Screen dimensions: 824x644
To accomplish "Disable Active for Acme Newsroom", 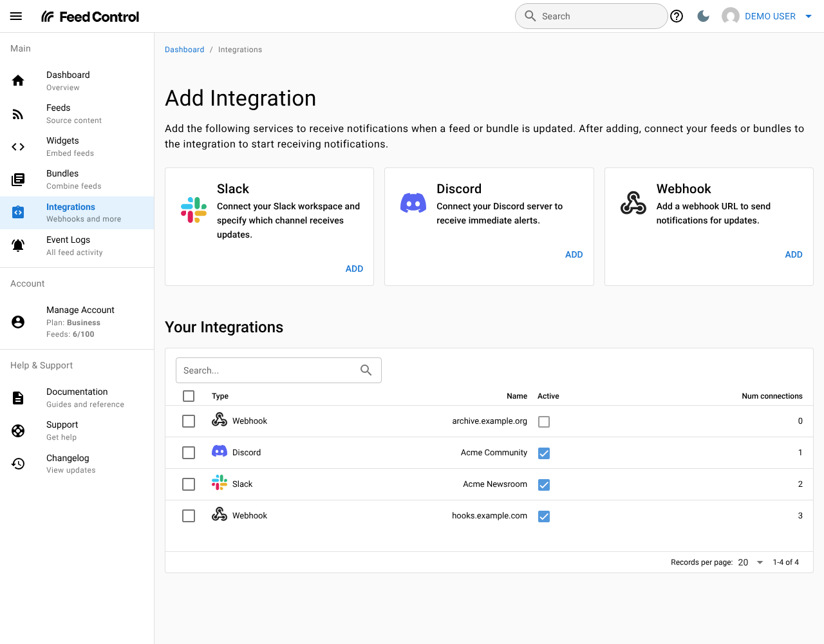I will 544,485.
